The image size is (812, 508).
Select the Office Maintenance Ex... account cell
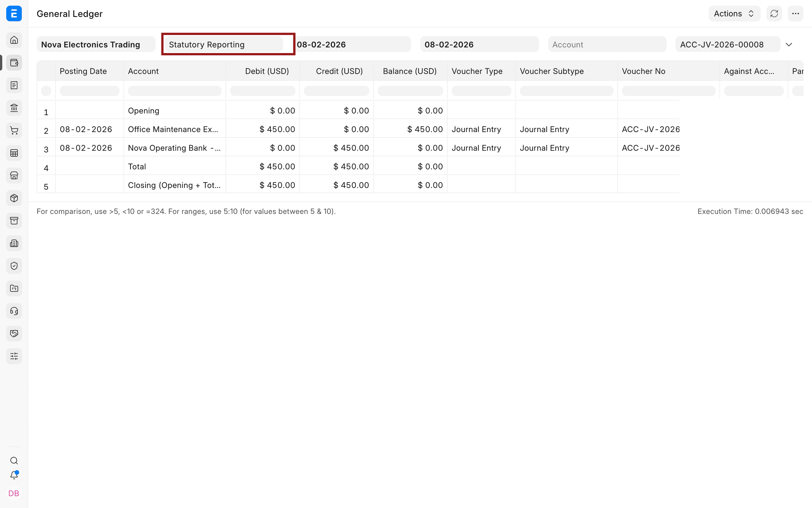pos(175,129)
